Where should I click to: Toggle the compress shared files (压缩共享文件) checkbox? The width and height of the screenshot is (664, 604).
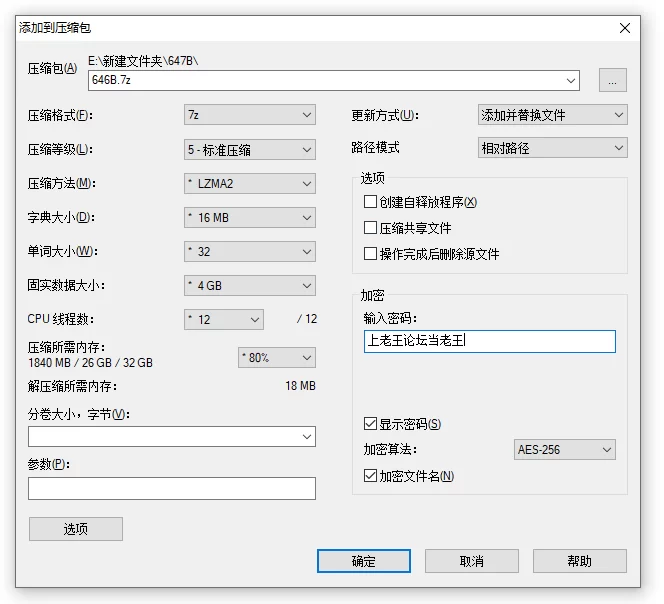371,228
